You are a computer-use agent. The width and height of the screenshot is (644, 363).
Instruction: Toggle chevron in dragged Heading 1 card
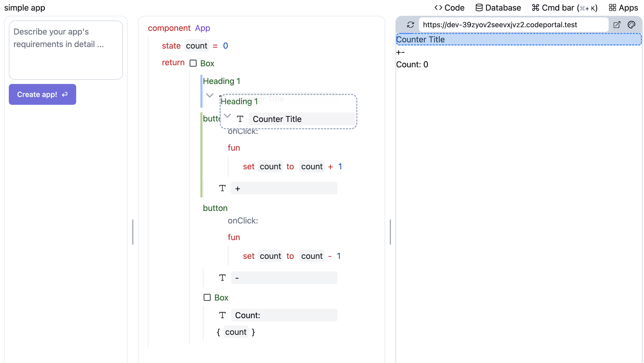coord(227,116)
